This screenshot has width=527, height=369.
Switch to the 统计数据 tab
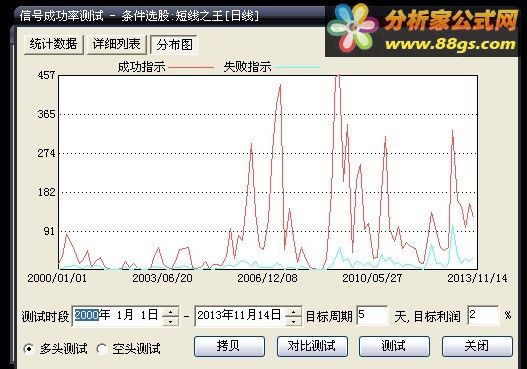pyautogui.click(x=54, y=44)
